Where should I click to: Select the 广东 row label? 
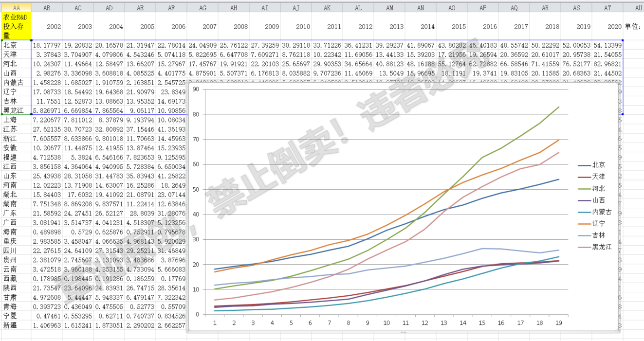(16, 213)
